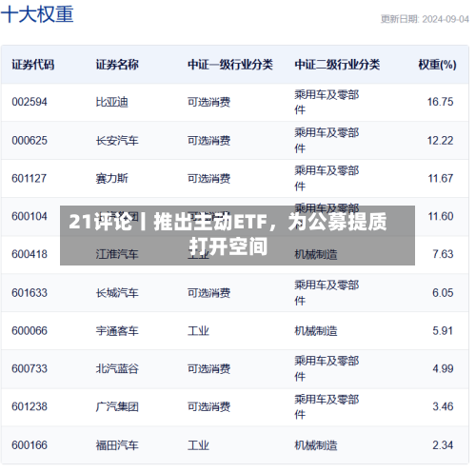The height and width of the screenshot is (472, 476).
Task: Click weight value 3.46
Action: tap(443, 406)
